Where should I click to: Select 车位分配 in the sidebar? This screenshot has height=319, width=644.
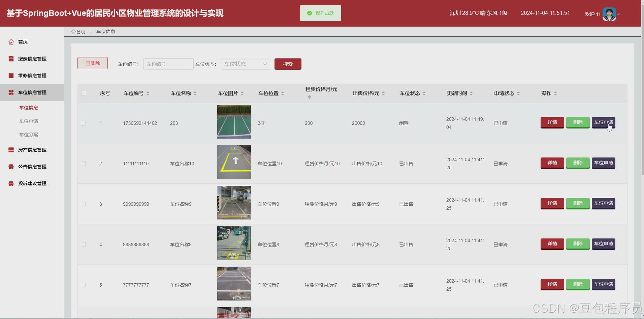click(29, 134)
